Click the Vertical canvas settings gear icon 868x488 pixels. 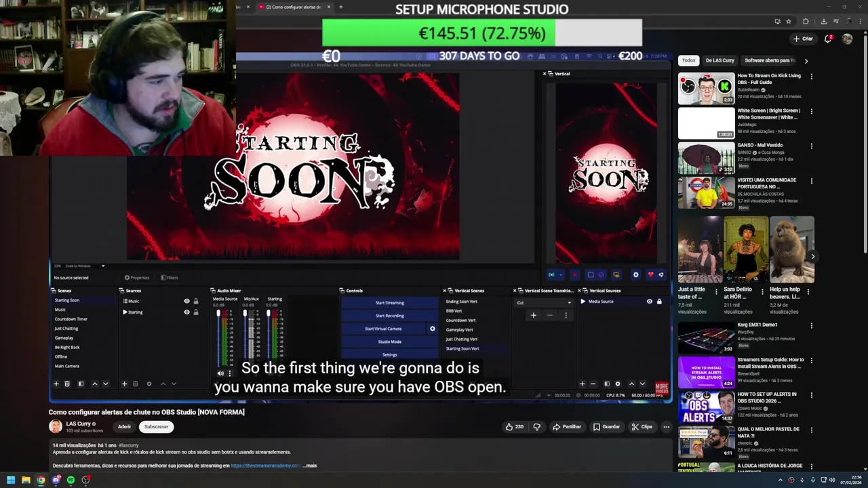(x=635, y=274)
